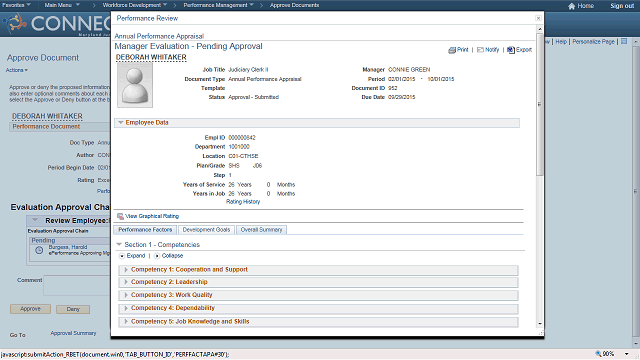
Task: Click DEBORAH WHITAKER name in dialog
Action: pos(151,58)
